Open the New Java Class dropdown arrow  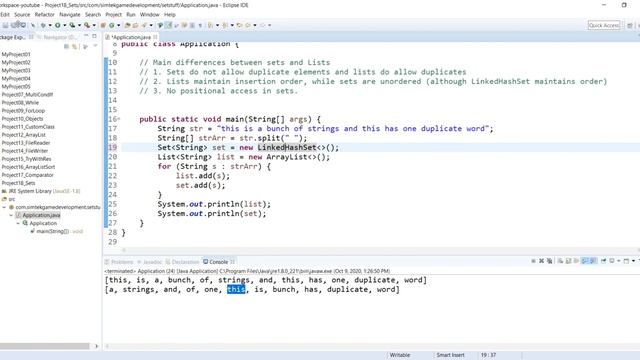click(118, 25)
